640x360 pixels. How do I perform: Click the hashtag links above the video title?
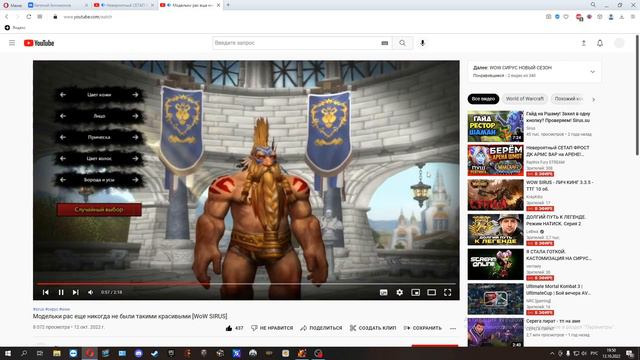(51, 309)
